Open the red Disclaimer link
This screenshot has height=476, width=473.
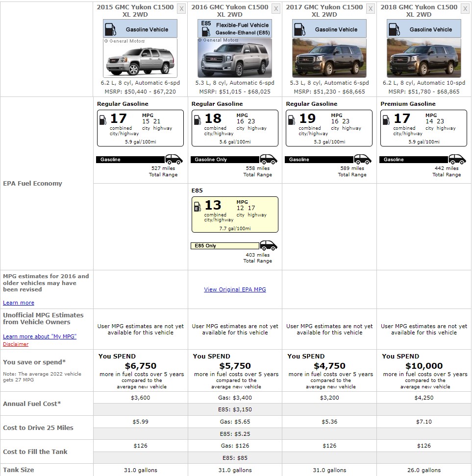[16, 344]
